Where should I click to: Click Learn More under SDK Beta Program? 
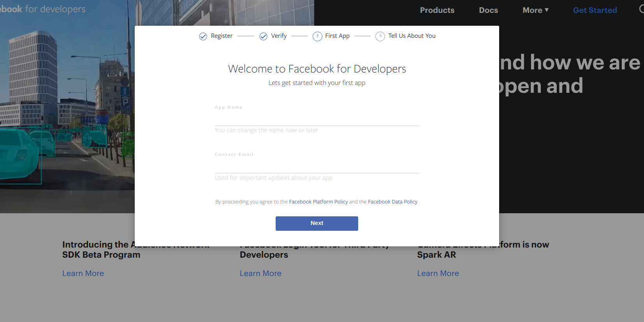point(83,273)
